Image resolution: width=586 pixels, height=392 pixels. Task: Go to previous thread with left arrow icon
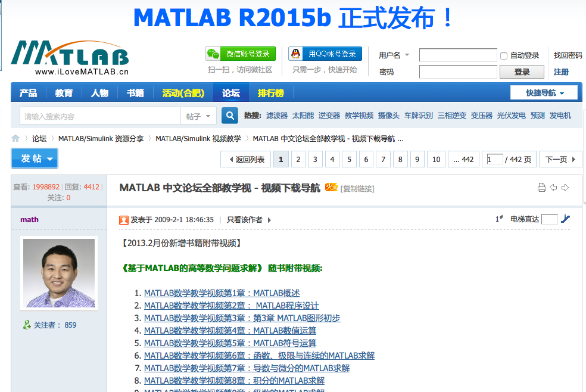click(553, 188)
